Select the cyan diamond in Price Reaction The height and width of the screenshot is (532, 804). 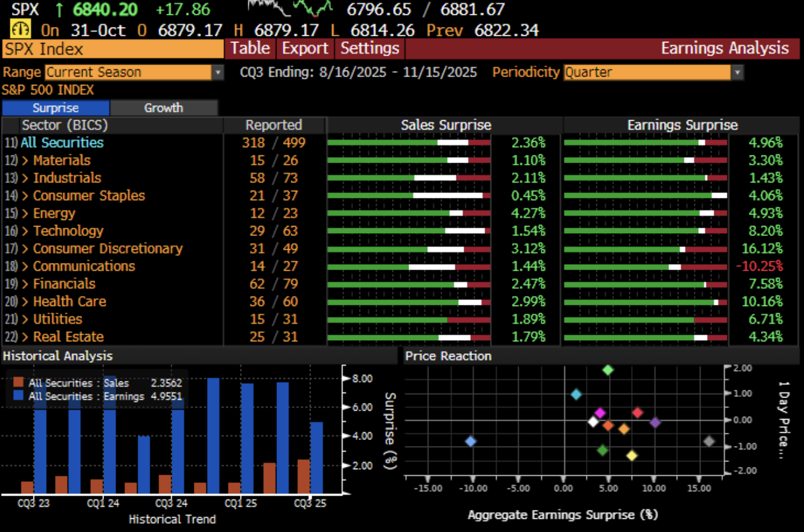[576, 395]
